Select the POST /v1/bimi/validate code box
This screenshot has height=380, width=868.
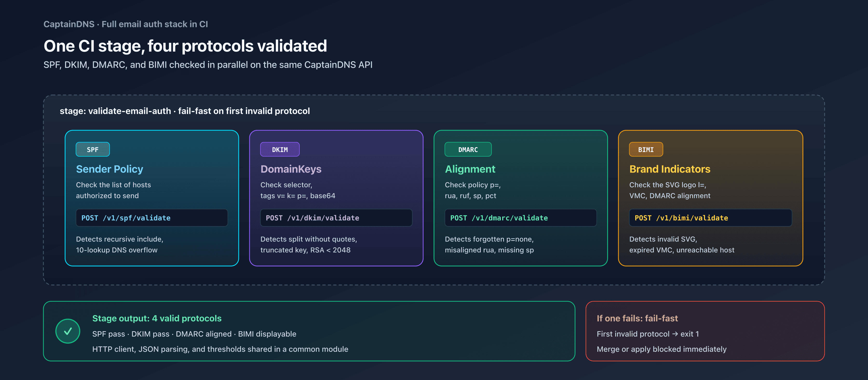click(x=710, y=218)
